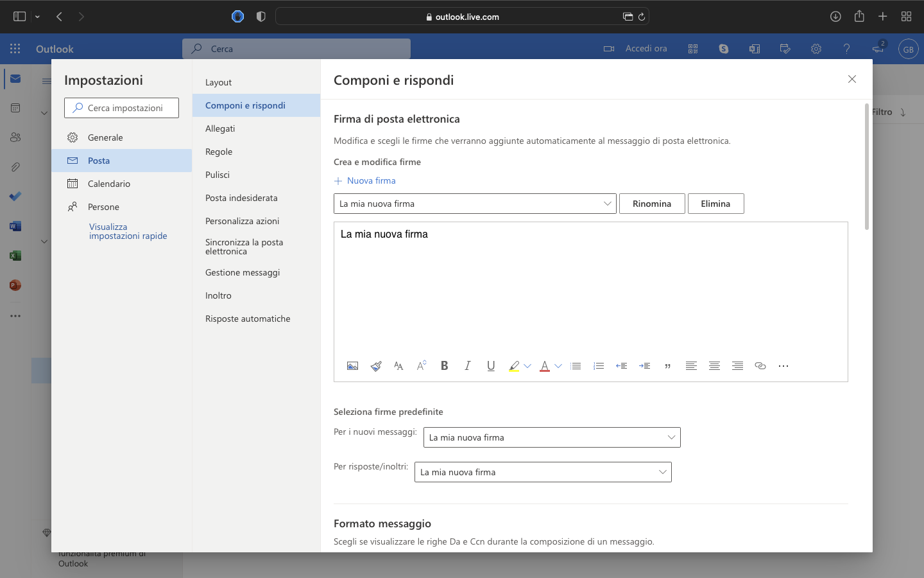The image size is (924, 578).
Task: Open the Allegati settings section
Action: click(x=220, y=128)
